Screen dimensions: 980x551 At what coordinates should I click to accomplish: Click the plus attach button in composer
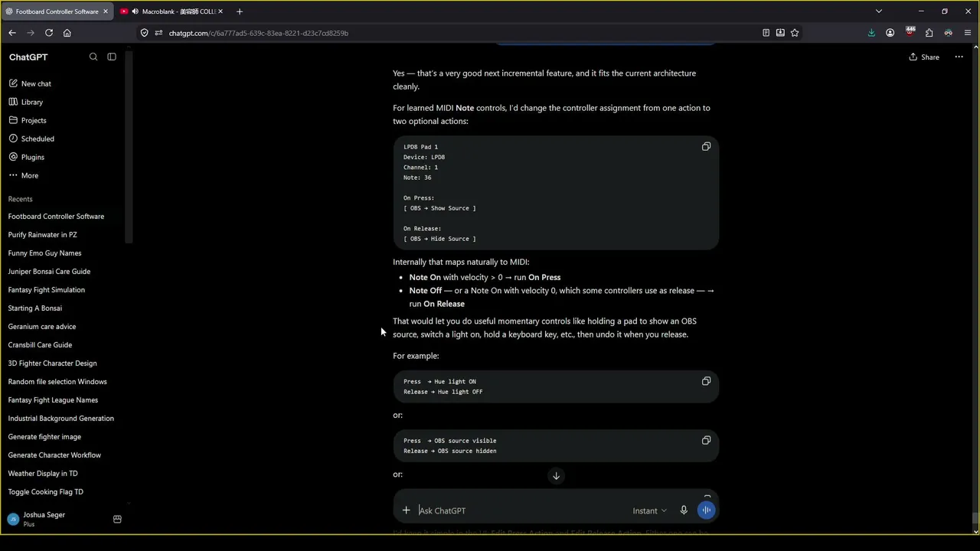[407, 510]
